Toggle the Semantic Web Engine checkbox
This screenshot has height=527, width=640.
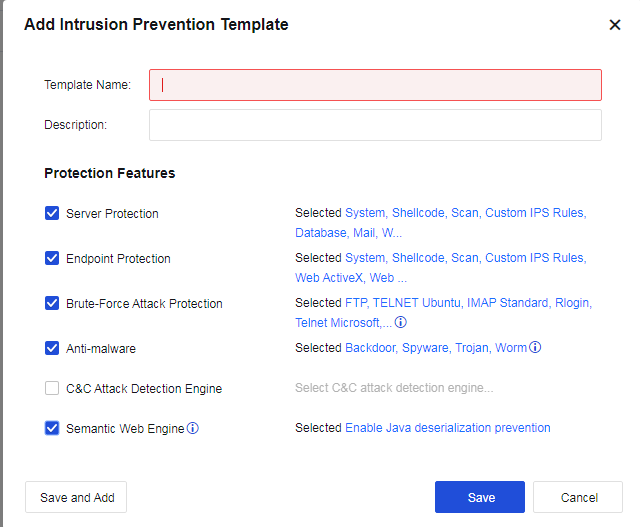[52, 428]
